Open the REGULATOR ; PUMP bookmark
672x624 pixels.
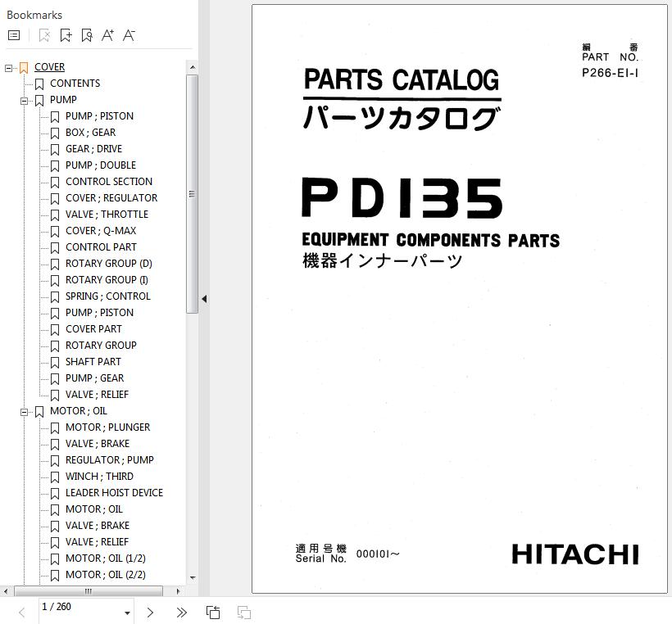110,459
